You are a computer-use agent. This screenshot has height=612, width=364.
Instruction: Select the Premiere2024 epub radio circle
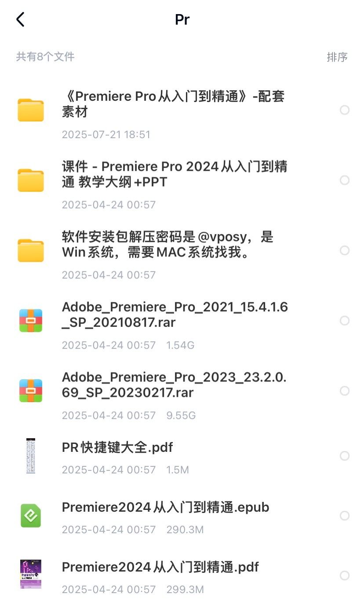pyautogui.click(x=345, y=516)
